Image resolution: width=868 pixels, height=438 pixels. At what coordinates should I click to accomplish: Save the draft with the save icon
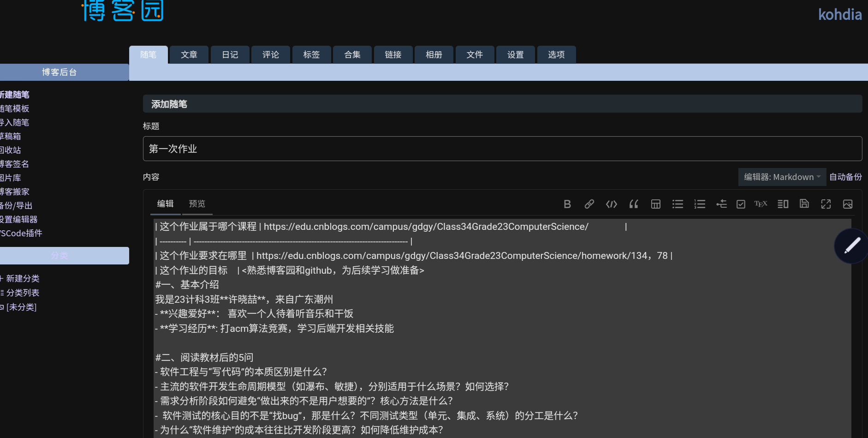804,204
